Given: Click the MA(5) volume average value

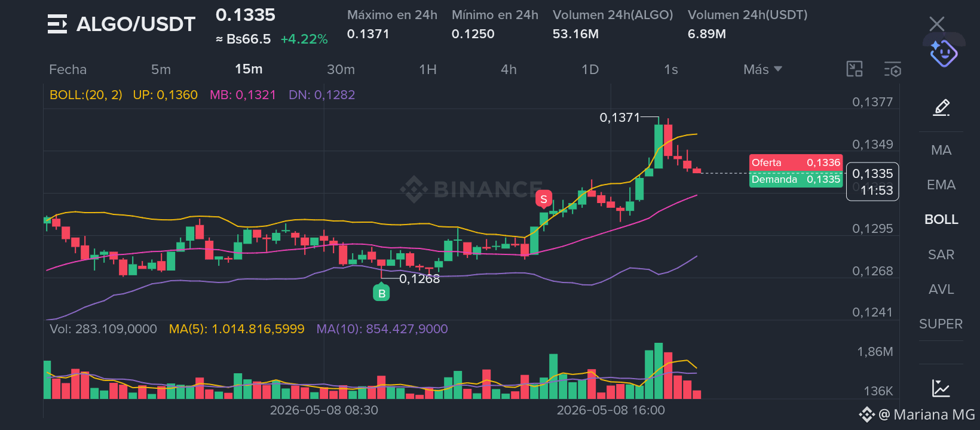Looking at the screenshot, I should tap(237, 329).
